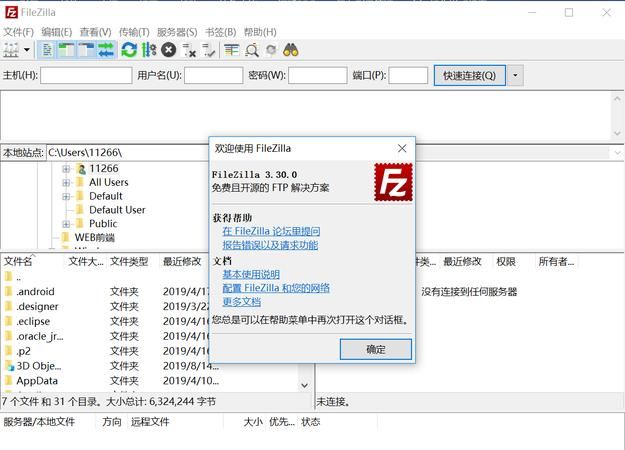The width and height of the screenshot is (625, 450).
Task: Click 服务器/本地文件 queue column header
Action: tap(39, 422)
